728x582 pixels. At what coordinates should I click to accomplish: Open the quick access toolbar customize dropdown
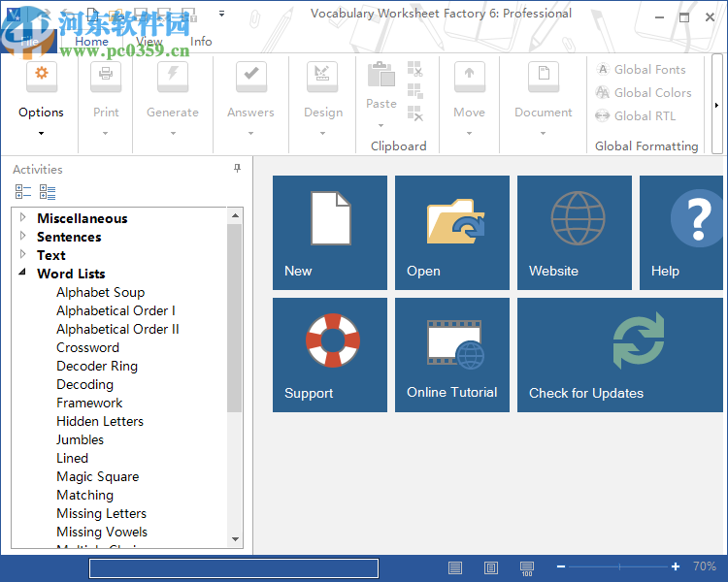tap(222, 14)
